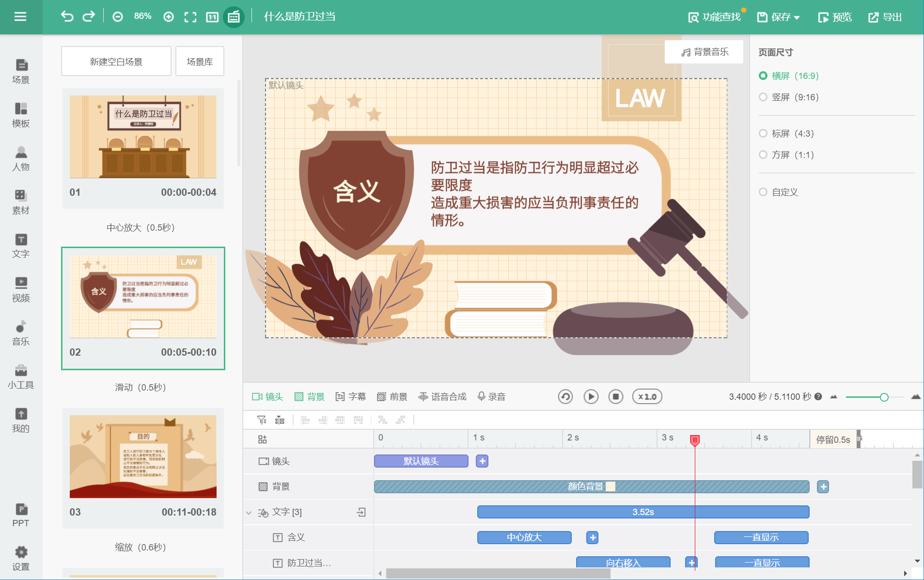Select scene 03 thumbnail
This screenshot has width=924, height=580.
click(x=143, y=456)
